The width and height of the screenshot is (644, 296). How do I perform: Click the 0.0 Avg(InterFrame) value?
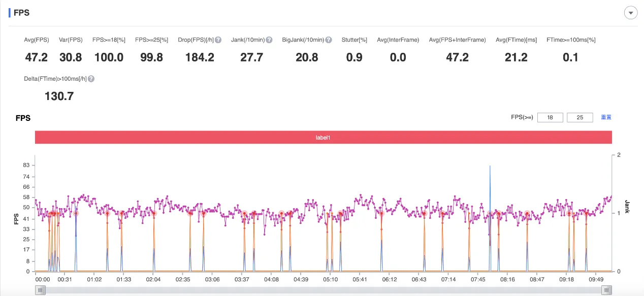coord(398,57)
